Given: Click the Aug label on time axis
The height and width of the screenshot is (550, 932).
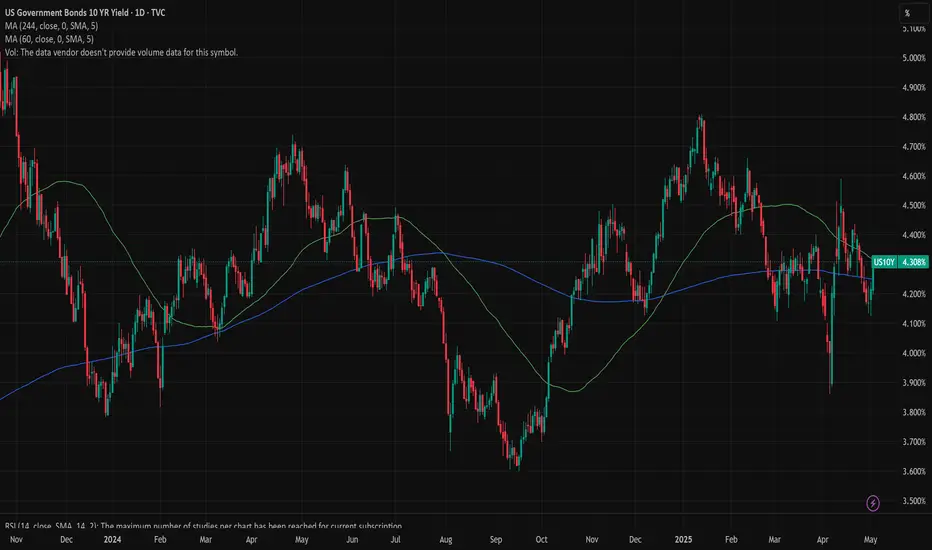Looking at the screenshot, I should (446, 540).
